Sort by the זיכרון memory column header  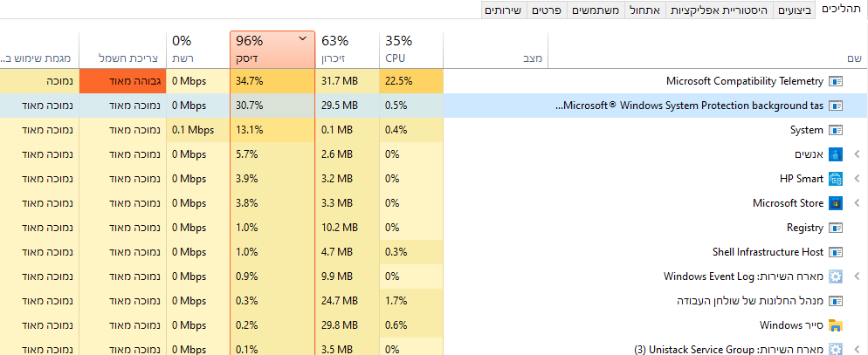point(348,50)
